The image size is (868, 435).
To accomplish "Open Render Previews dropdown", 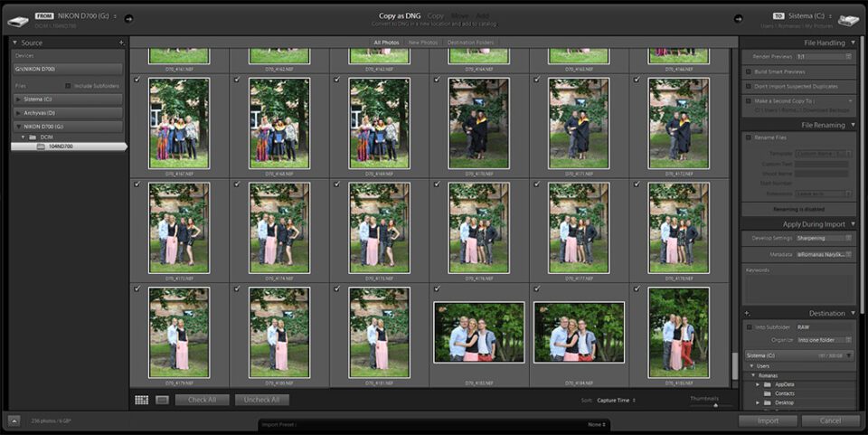I will (824, 56).
